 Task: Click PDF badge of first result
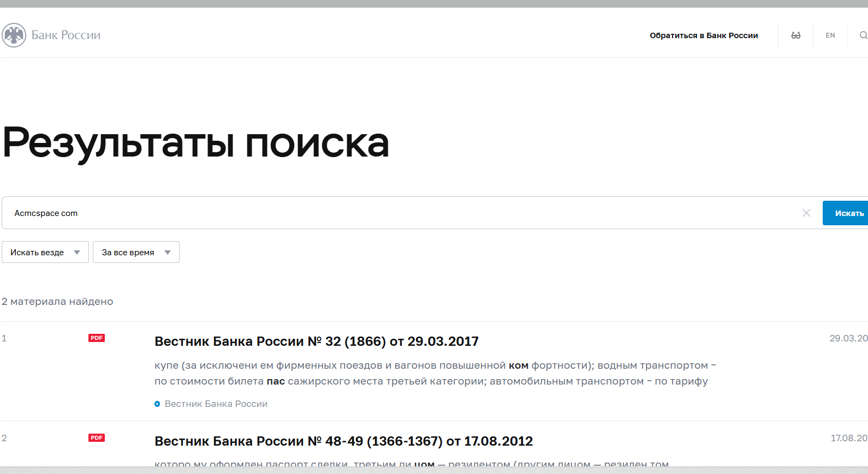[97, 338]
